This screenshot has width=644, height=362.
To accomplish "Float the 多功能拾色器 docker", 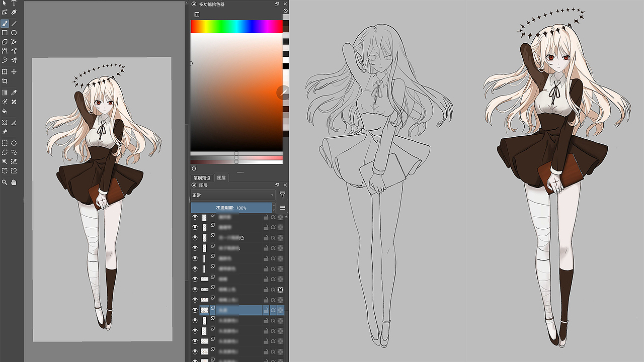I will click(x=277, y=4).
